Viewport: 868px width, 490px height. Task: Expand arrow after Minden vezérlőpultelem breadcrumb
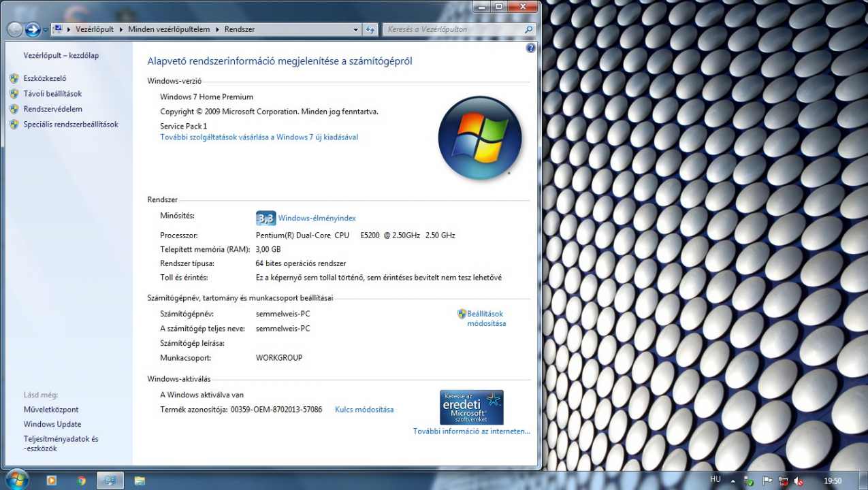pos(218,29)
